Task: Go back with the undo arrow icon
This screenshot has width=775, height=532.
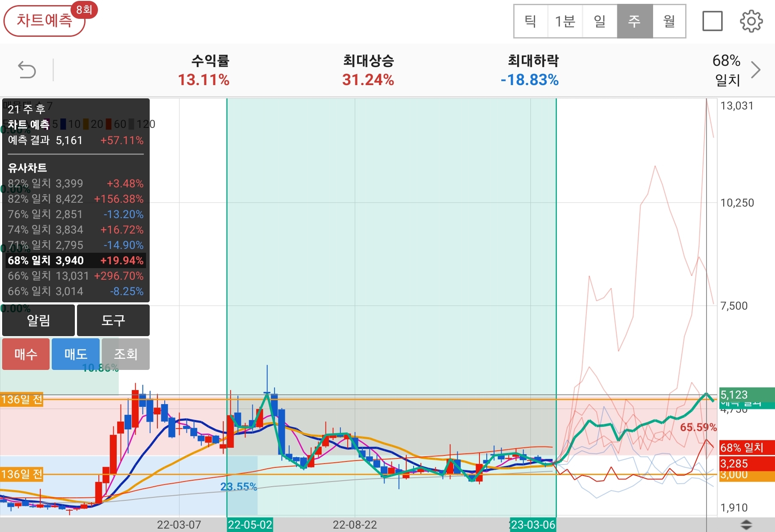Action: click(x=27, y=70)
